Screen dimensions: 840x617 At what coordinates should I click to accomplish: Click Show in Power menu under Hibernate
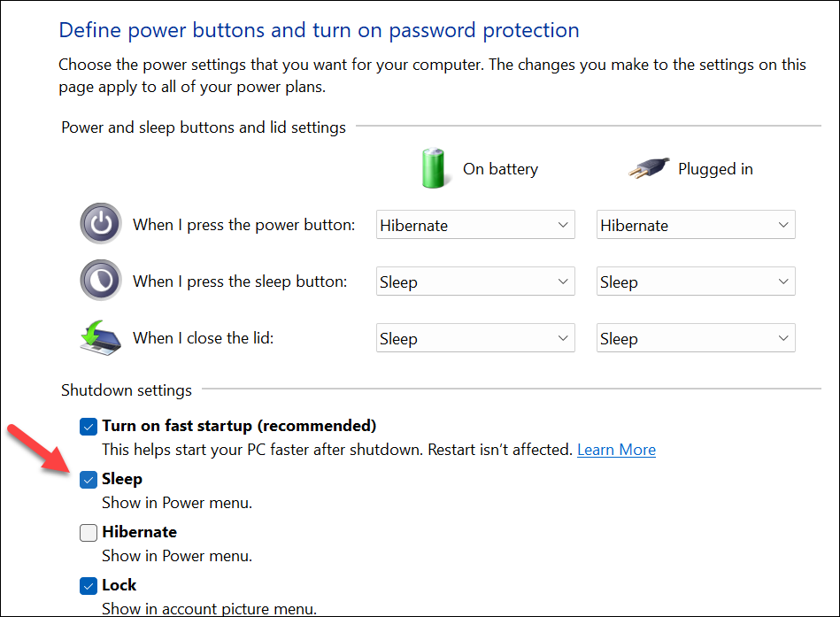pyautogui.click(x=176, y=556)
